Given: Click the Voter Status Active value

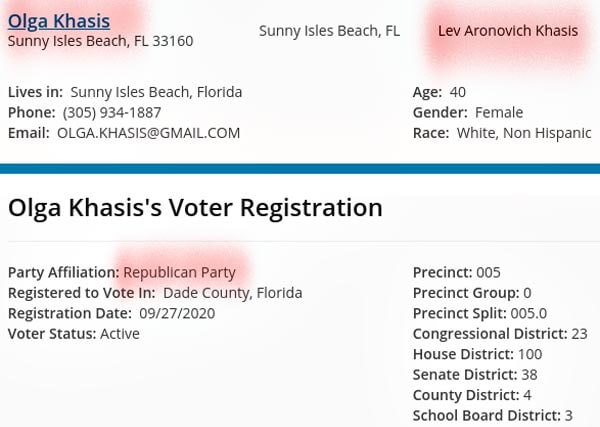Looking at the screenshot, I should coord(120,334).
